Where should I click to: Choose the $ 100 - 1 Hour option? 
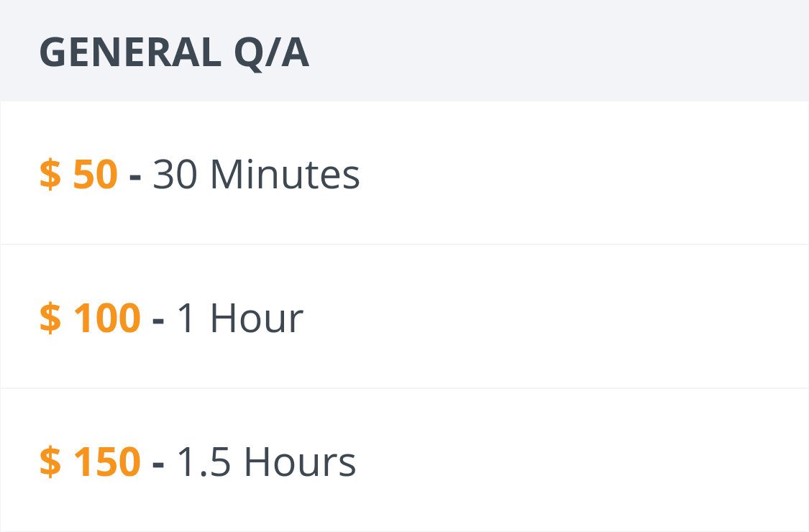[404, 316]
